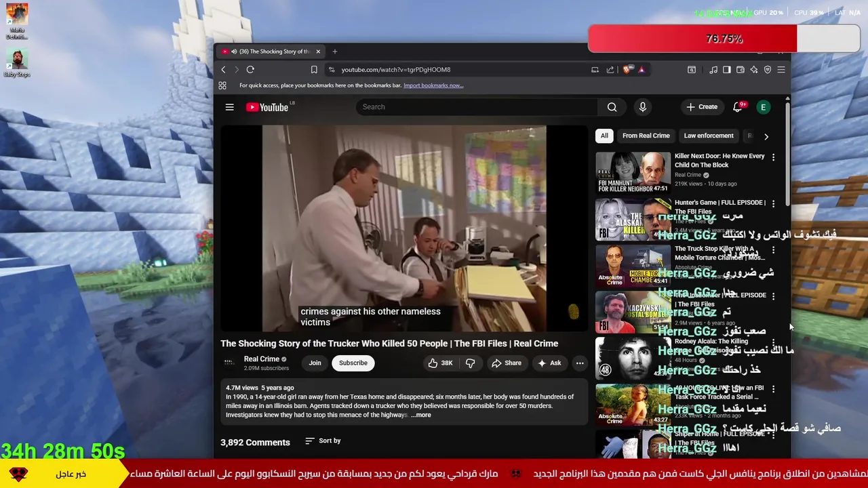868x488 pixels.
Task: Bookmark this page icon in toolbar
Action: pyautogui.click(x=314, y=69)
